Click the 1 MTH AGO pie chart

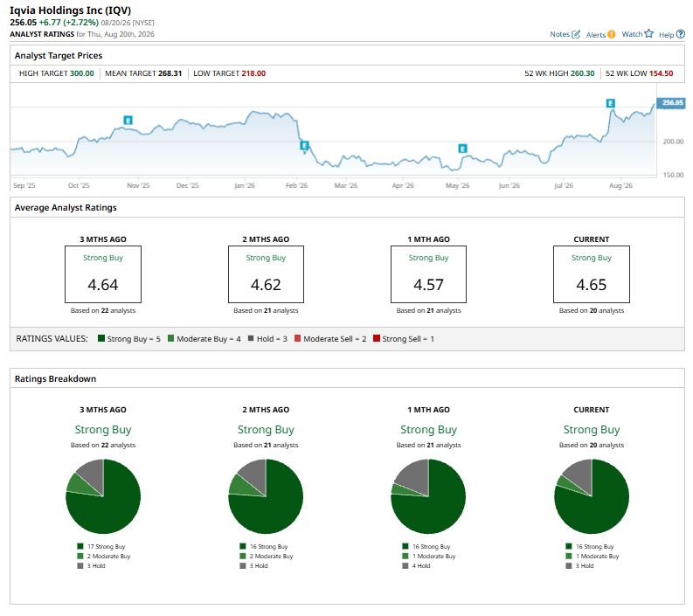click(428, 496)
